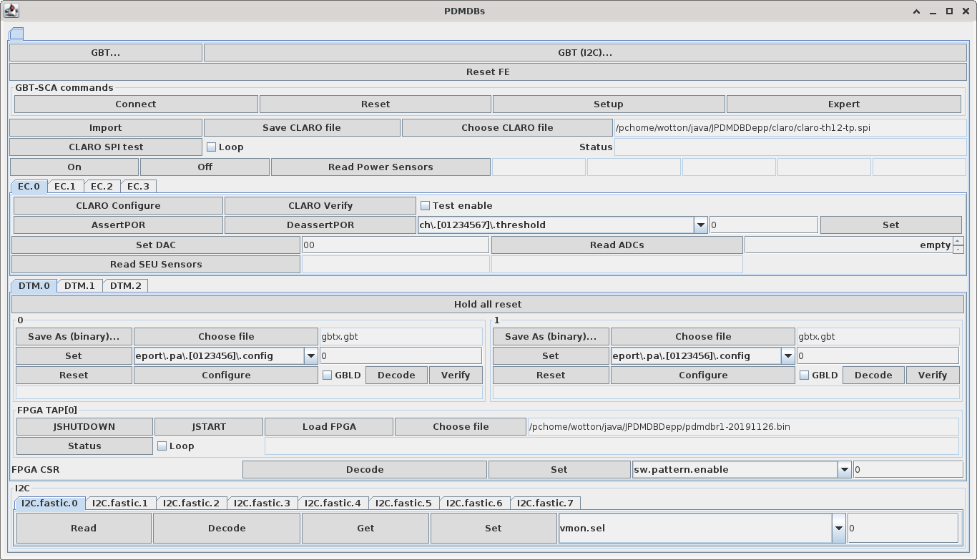This screenshot has width=977, height=560.
Task: Open the DTM.1 tab
Action: [x=79, y=285]
